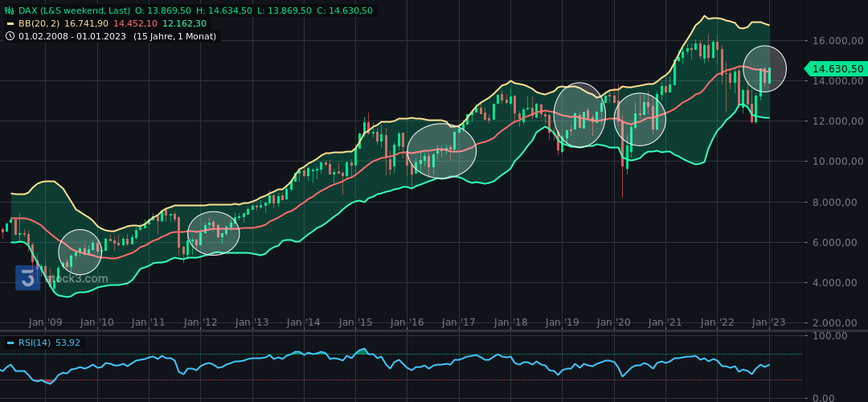The image size is (868, 402).
Task: Click the 01.02.2008 - 01.01.2023 date range
Action: pyautogui.click(x=72, y=36)
